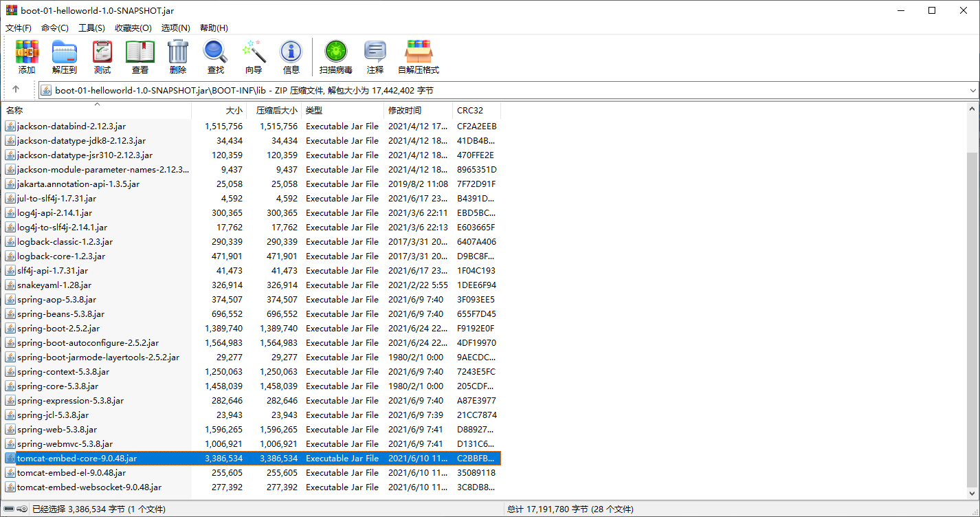
Task: Select spring-beans-5.3.8.jar file
Action: pos(60,313)
